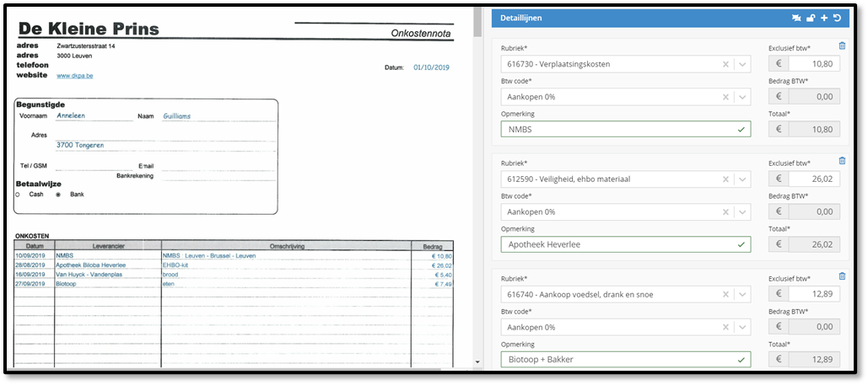Click the document viewer vertical scrollbar thumb

pyautogui.click(x=477, y=22)
